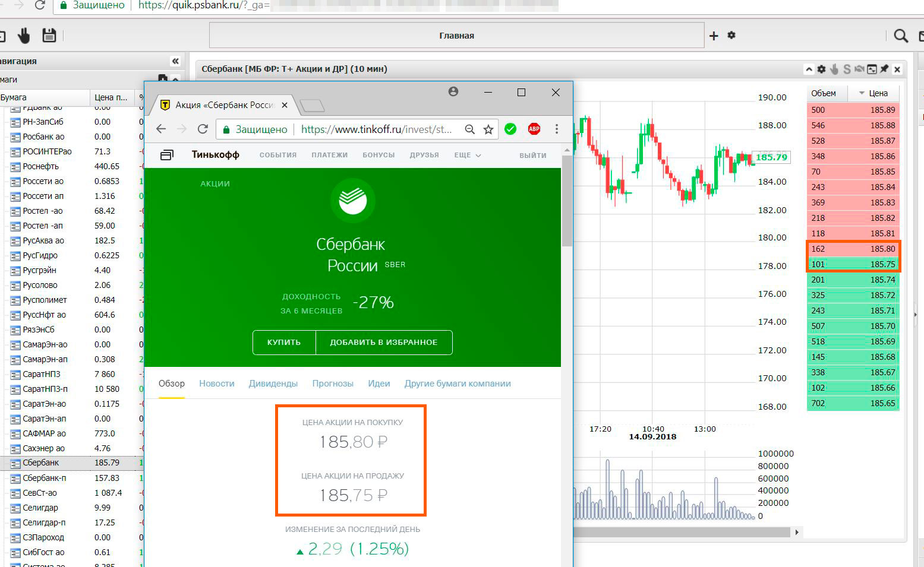This screenshot has height=567, width=924.
Task: Click the hand tool icon in QUIK toolbar
Action: click(x=24, y=36)
